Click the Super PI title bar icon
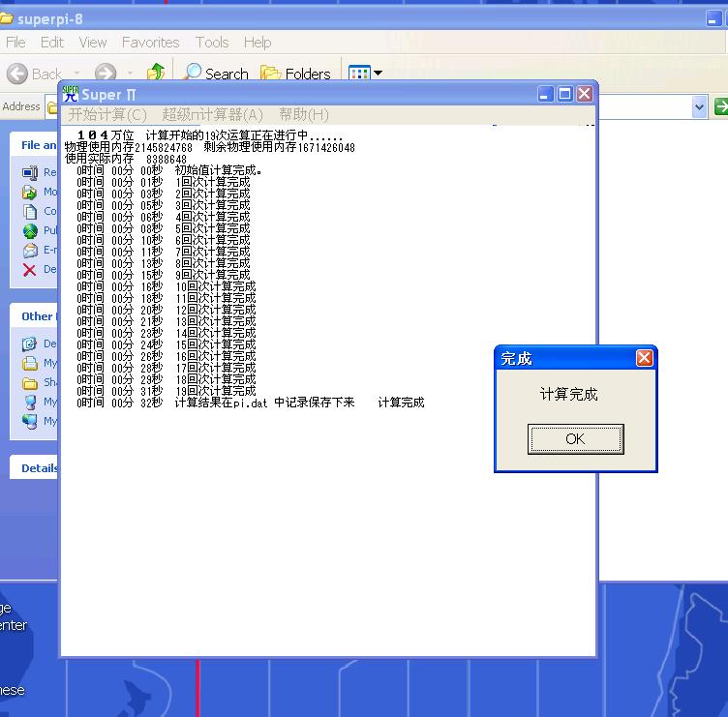 [x=71, y=94]
